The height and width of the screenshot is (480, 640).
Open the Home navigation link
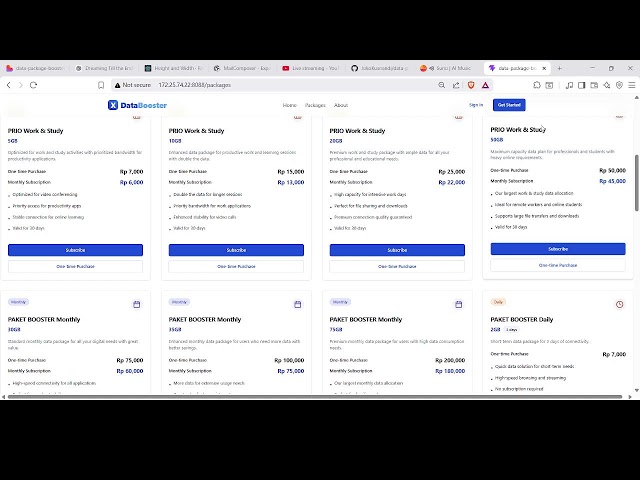(x=289, y=105)
